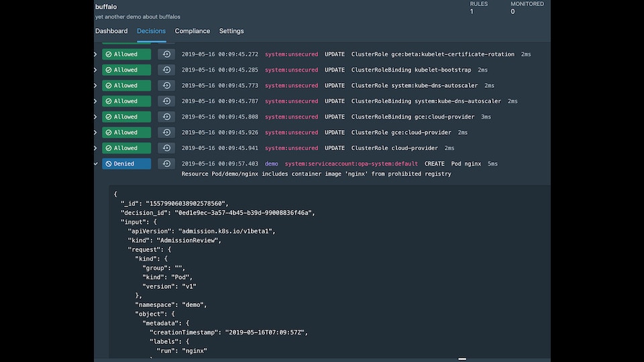The height and width of the screenshot is (362, 644).
Task: Click replay icon for ClusterRole gce:cloud-provider
Action: point(166,132)
